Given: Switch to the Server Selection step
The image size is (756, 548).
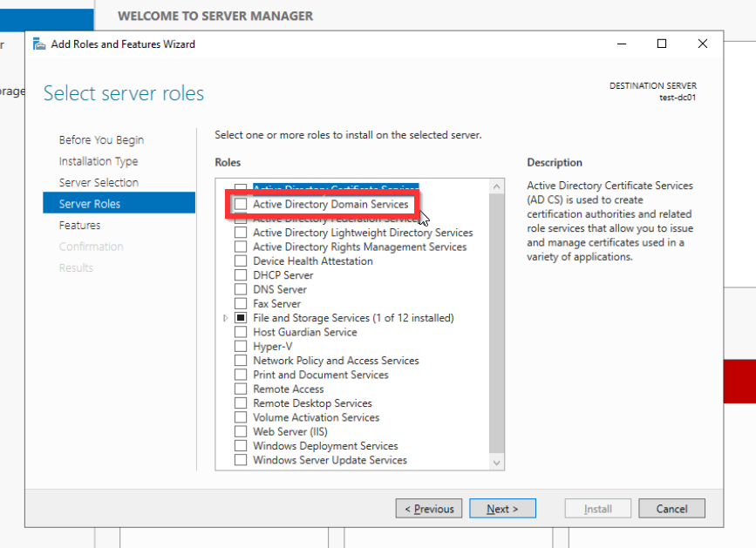Looking at the screenshot, I should pos(99,182).
